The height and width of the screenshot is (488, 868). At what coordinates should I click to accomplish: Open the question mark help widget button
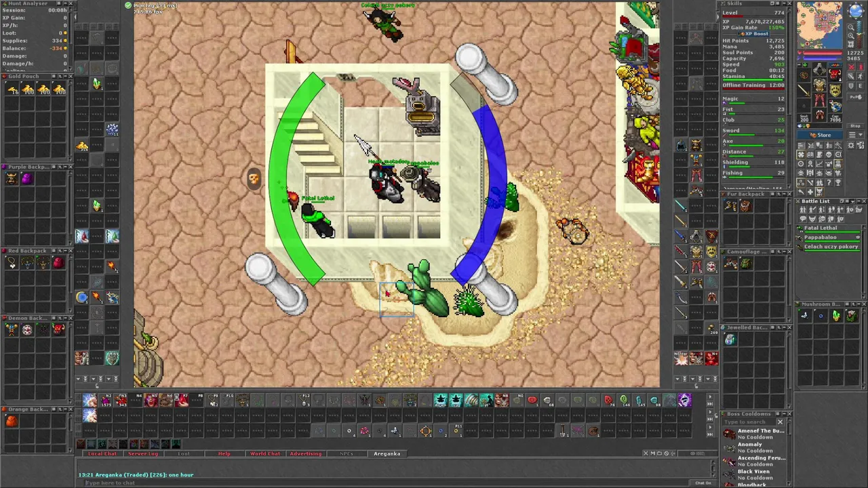(x=829, y=182)
